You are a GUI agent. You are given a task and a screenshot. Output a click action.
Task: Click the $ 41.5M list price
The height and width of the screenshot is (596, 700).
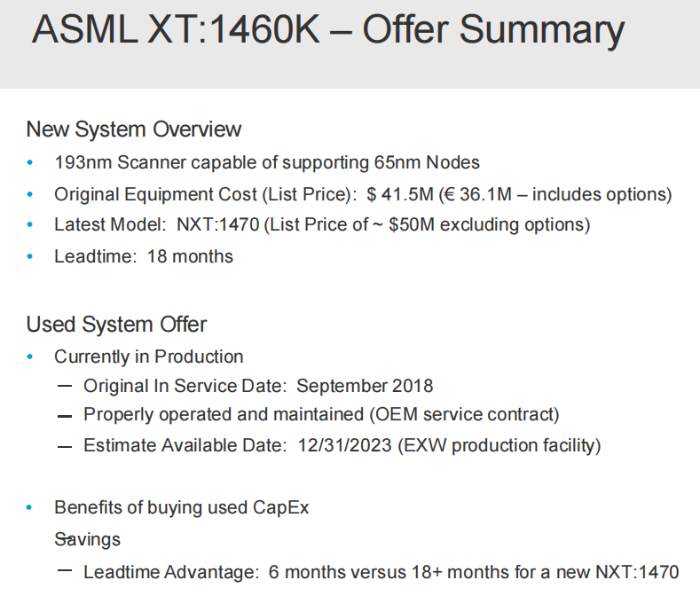click(399, 193)
